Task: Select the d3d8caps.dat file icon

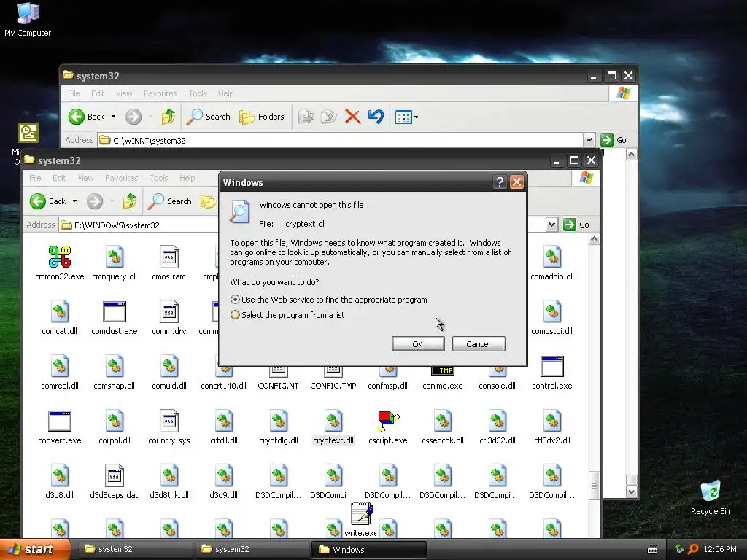Action: [115, 476]
